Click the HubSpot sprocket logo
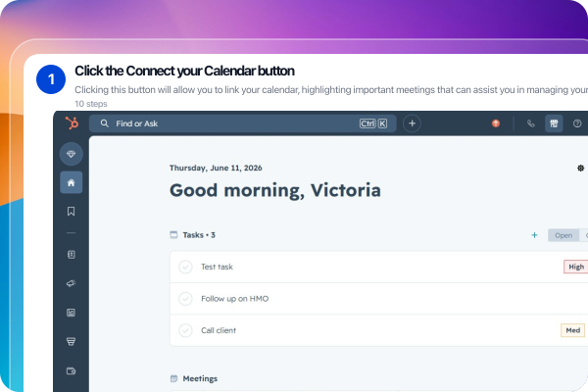 pyautogui.click(x=72, y=123)
